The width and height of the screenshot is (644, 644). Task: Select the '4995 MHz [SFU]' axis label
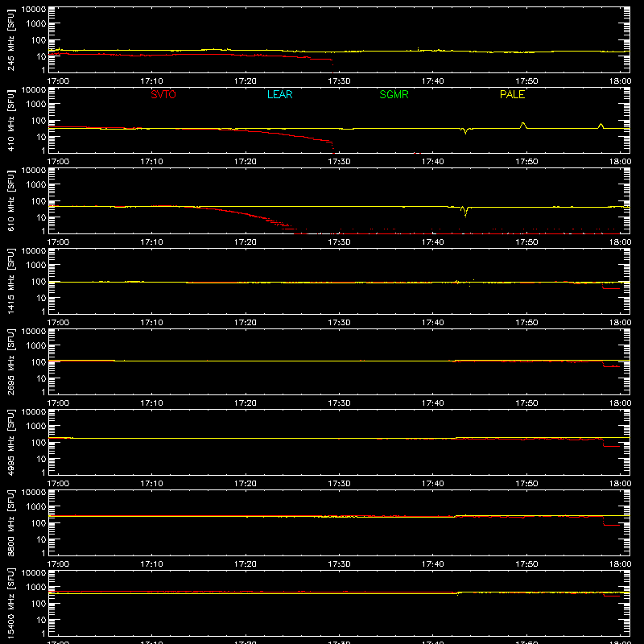pyautogui.click(x=11, y=442)
